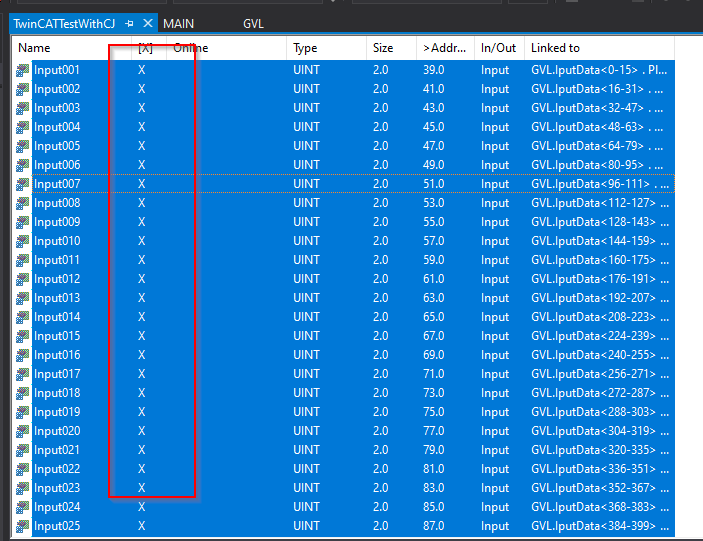Click the variable icon beside Input006
Screen dimensions: 703x541
point(22,165)
